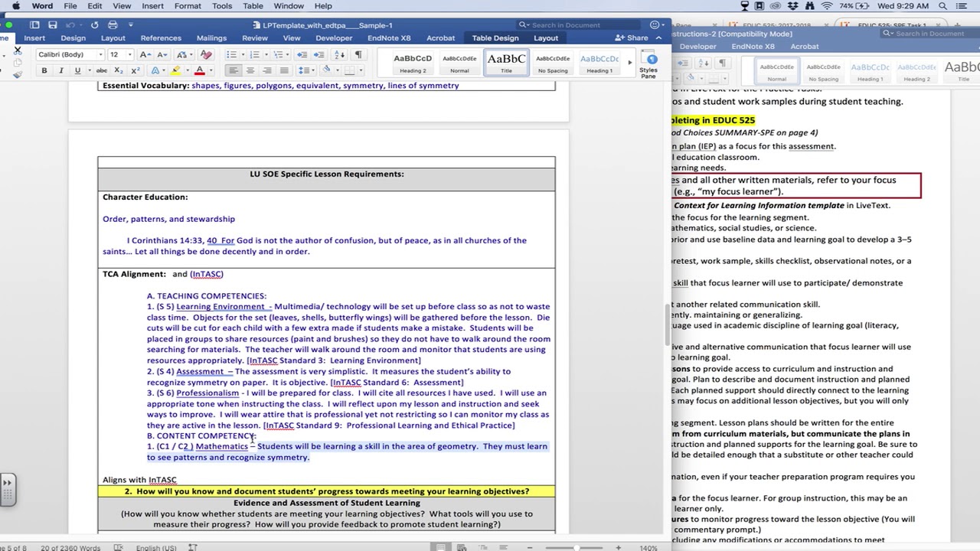980x551 pixels.
Task: Toggle paragraph marks in the right Word window
Action: tap(722, 63)
